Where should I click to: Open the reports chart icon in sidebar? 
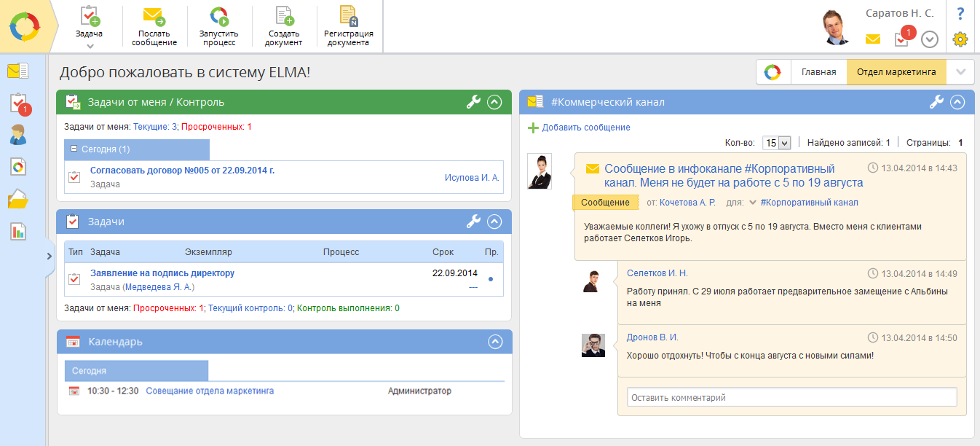17,231
